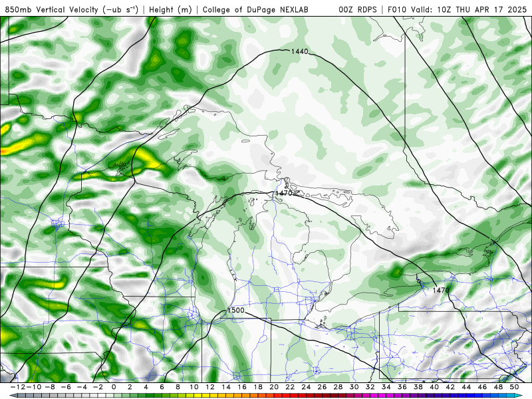
Task: Select the '36' color scale label
Action: 402,387
